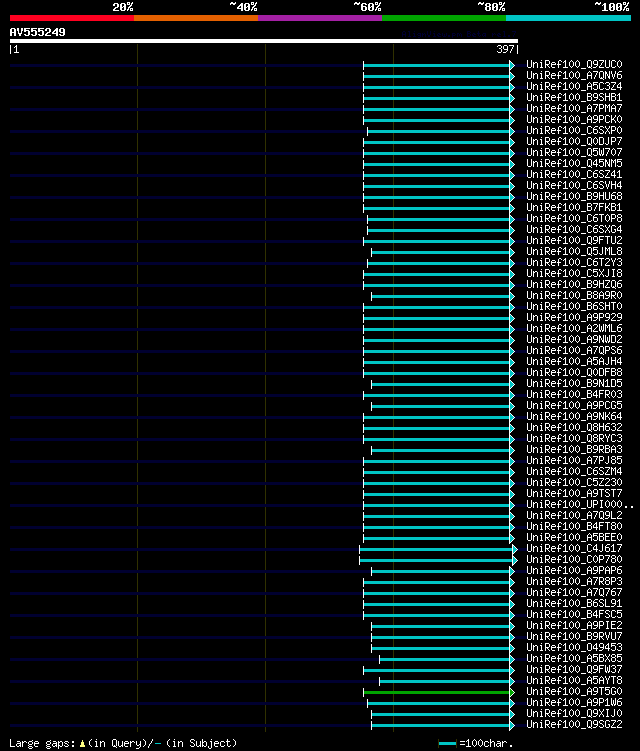Open hit UniRef100_A7PMA7

pyautogui.click(x=574, y=108)
